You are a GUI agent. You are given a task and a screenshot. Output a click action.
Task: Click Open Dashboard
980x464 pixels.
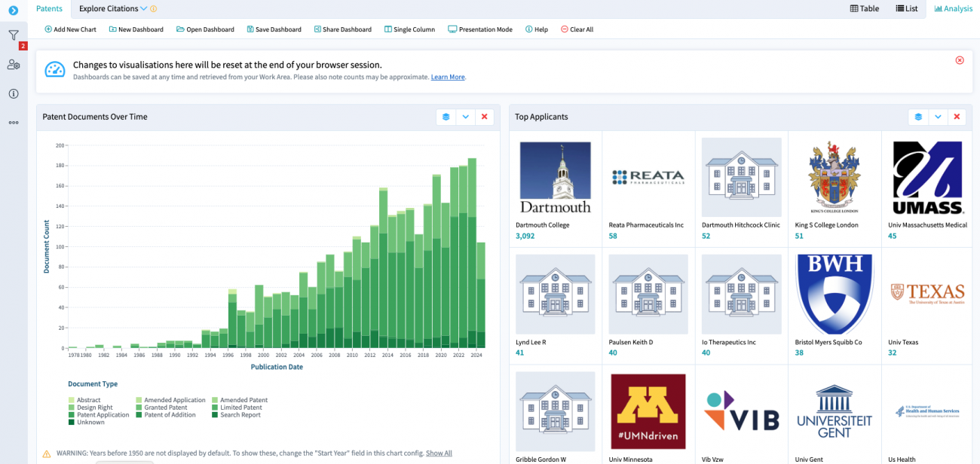205,29
